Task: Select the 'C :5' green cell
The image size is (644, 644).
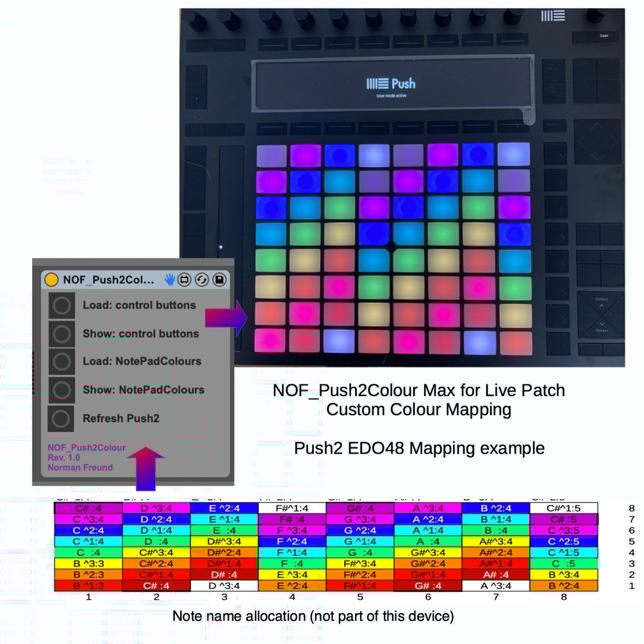Action: (x=564, y=563)
